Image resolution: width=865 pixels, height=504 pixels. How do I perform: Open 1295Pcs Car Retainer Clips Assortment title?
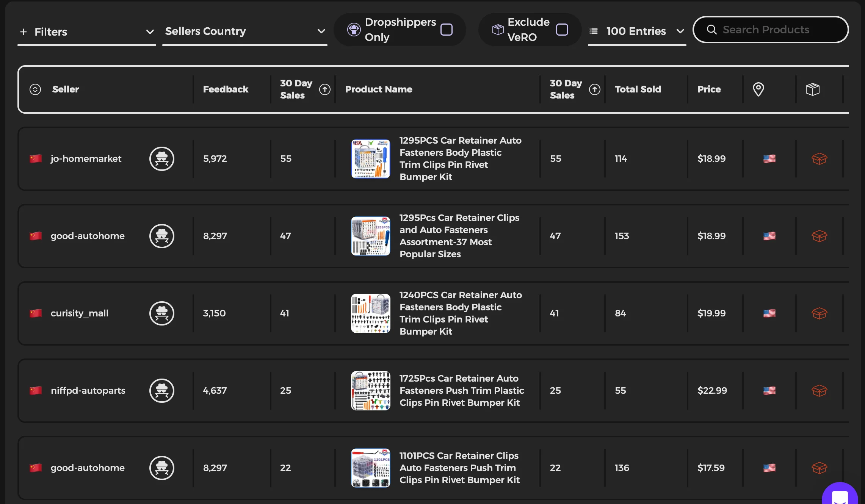point(459,236)
